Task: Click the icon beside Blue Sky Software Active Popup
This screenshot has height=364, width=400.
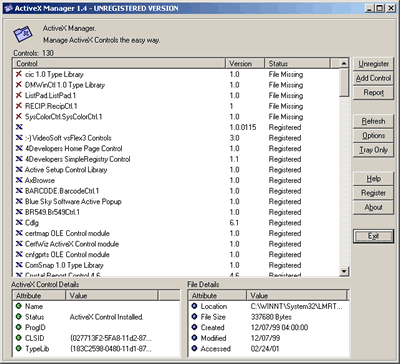Action: click(x=19, y=202)
